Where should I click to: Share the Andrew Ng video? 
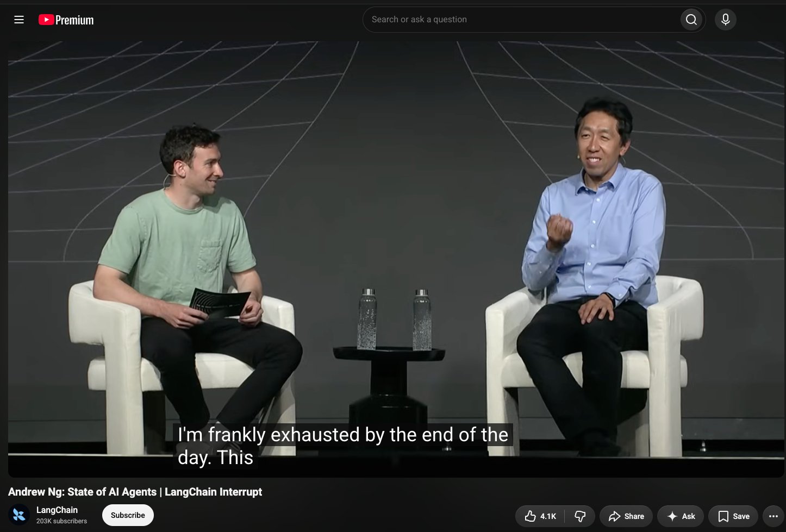[x=626, y=516]
